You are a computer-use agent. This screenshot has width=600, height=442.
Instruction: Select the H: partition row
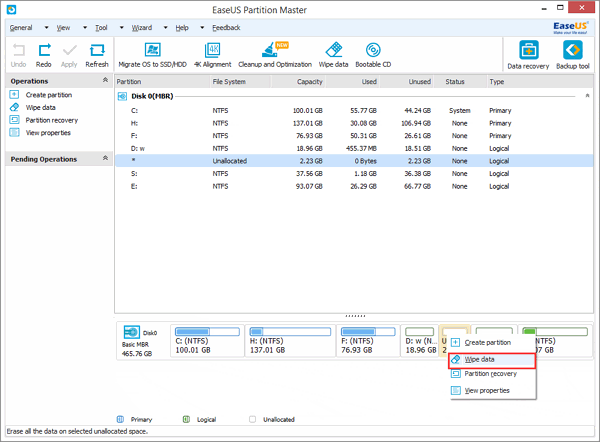point(354,123)
